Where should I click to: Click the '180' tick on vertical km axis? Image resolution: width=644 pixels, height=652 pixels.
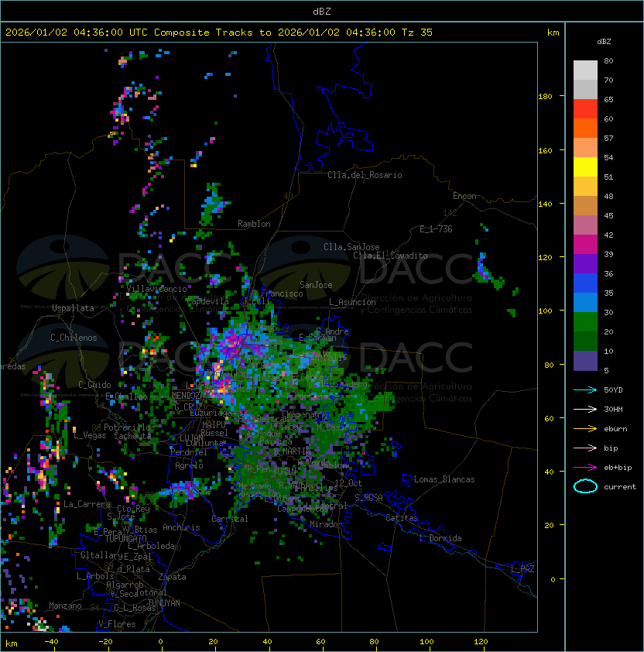[x=545, y=97]
